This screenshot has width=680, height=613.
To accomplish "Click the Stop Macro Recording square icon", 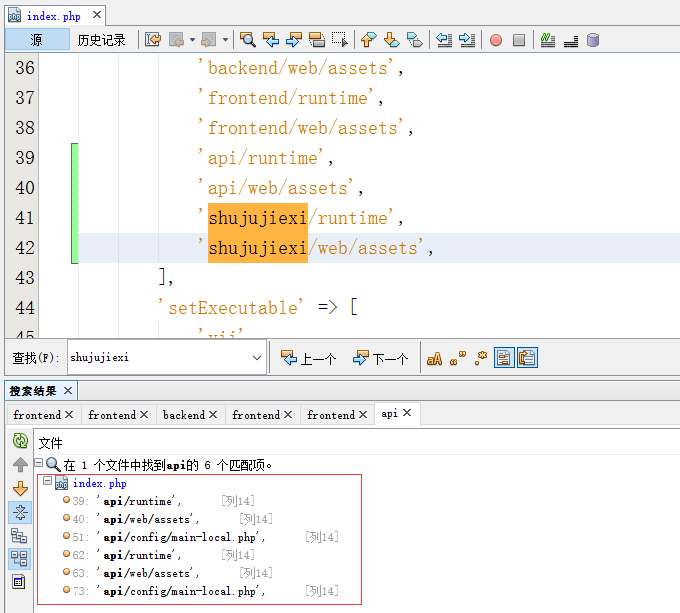I will pos(519,40).
